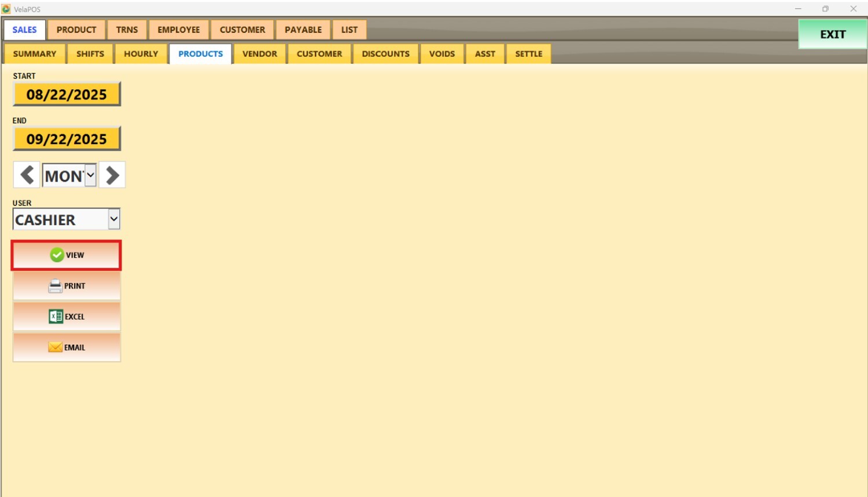Select the VOIDS report tab
868x497 pixels.
(442, 54)
